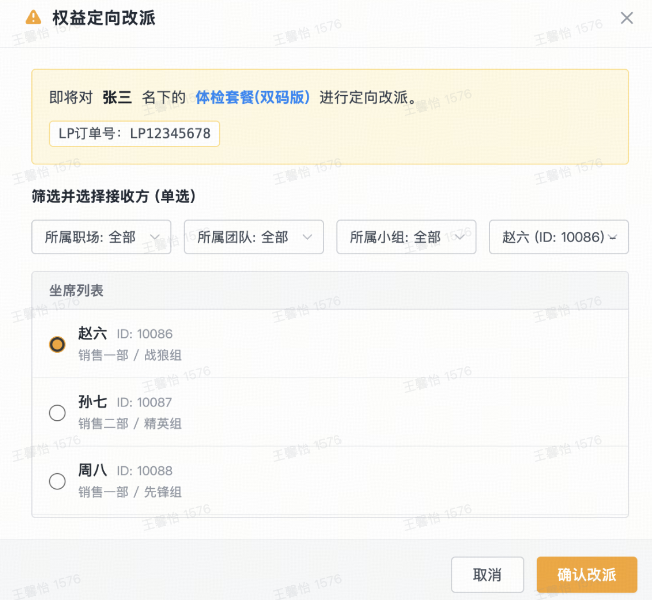Viewport: 652px width, 600px height.
Task: Click the 销售二部 / 精英组 row text
Action: coord(130,423)
